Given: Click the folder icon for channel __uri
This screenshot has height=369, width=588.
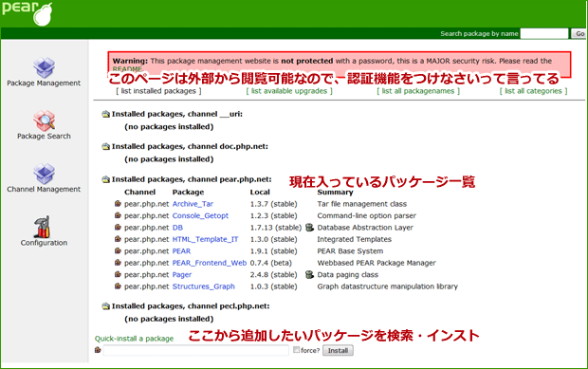Looking at the screenshot, I should click(106, 114).
